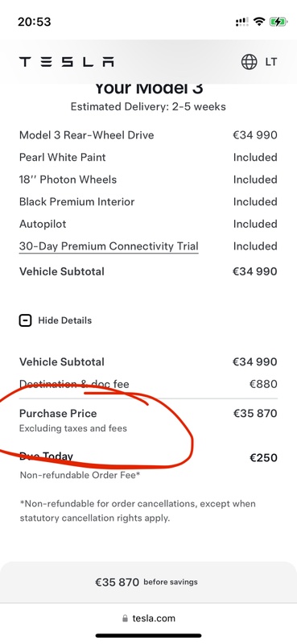
Task: Select the LT region label
Action: pyautogui.click(x=271, y=62)
